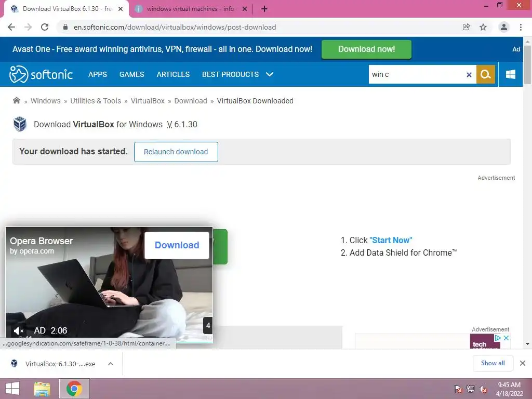Click the Windows platform icon in header
The height and width of the screenshot is (399, 532).
pyautogui.click(x=511, y=74)
